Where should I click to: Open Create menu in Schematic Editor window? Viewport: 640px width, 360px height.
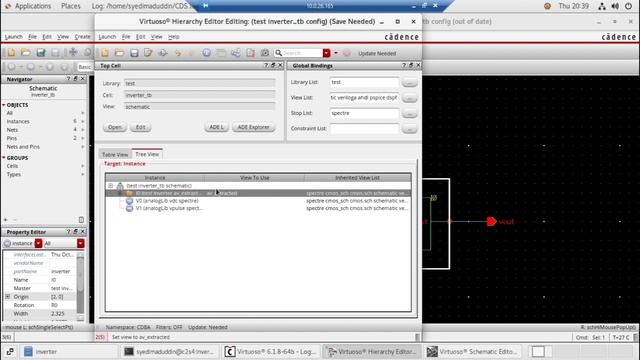[82, 37]
